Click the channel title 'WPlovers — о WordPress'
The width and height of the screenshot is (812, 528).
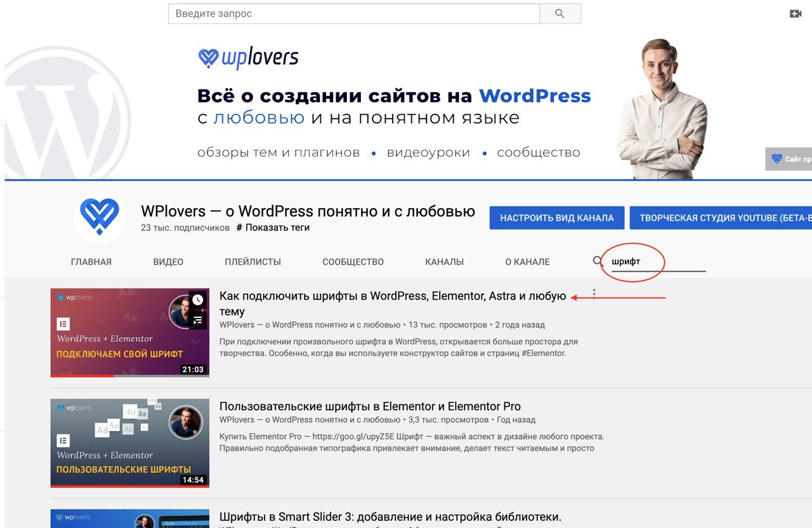coord(308,211)
